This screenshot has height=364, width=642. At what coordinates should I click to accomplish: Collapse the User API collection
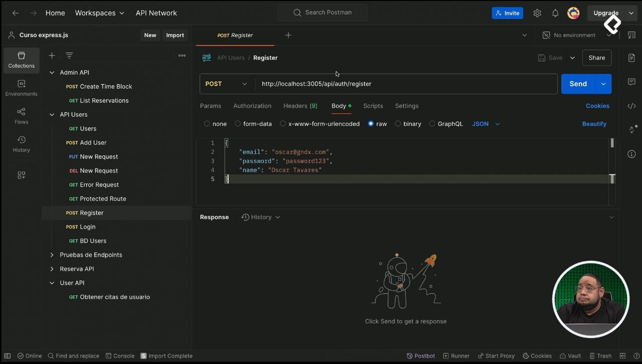52,283
